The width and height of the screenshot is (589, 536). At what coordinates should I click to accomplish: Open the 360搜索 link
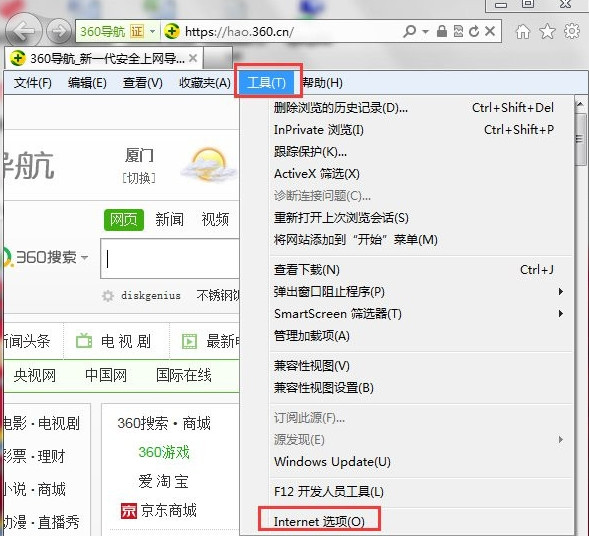142,423
